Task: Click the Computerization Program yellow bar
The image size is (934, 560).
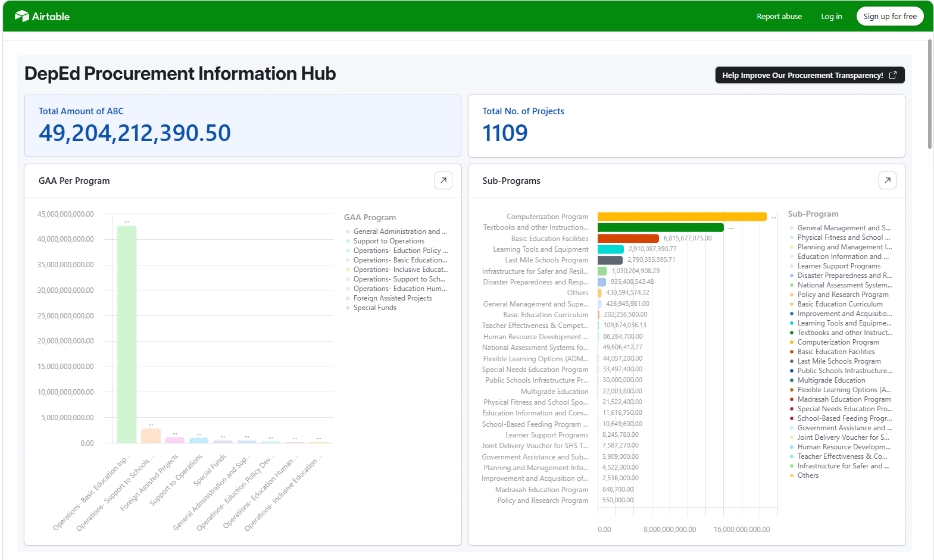Action: 682,217
